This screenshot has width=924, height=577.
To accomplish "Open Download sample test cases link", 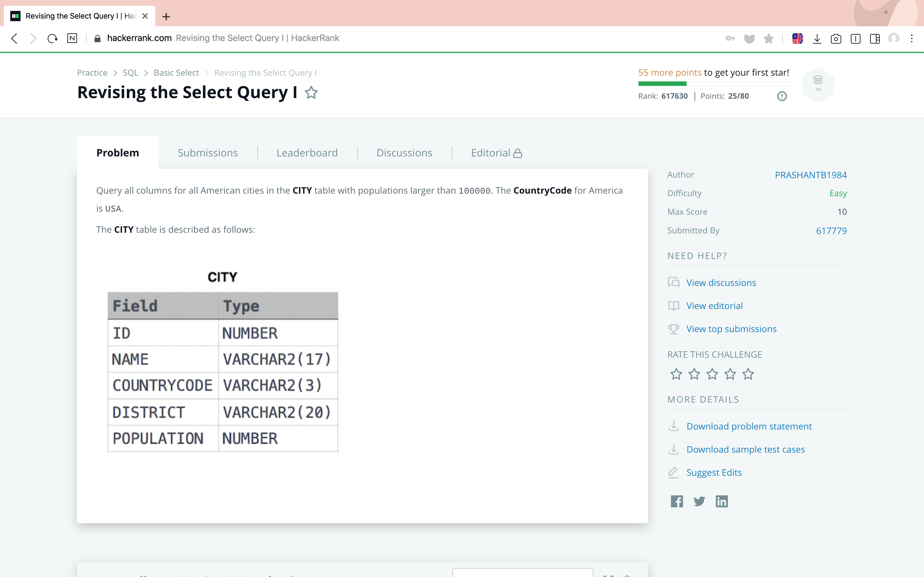I will point(745,449).
